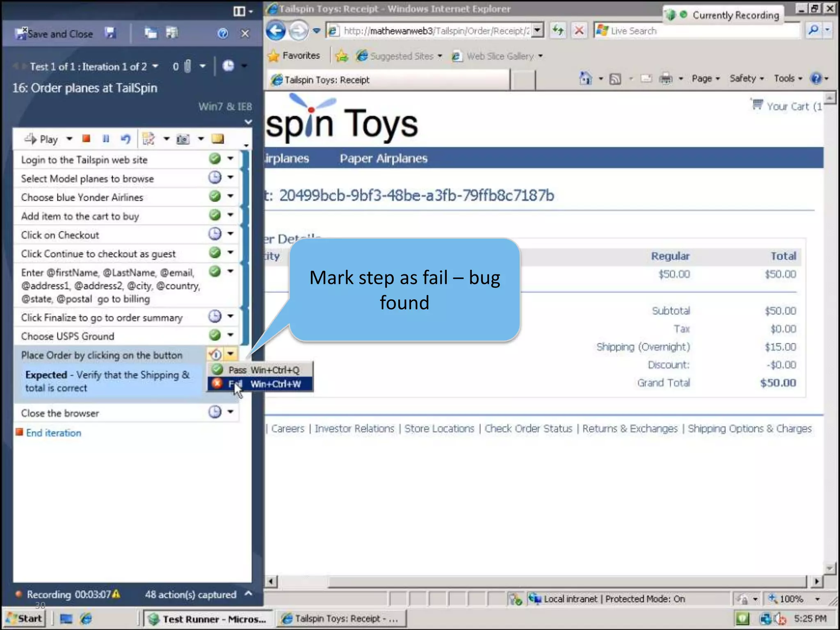Toggle the Login to Tailspin step pass status
Viewport: 840px width, 630px height.
point(215,159)
